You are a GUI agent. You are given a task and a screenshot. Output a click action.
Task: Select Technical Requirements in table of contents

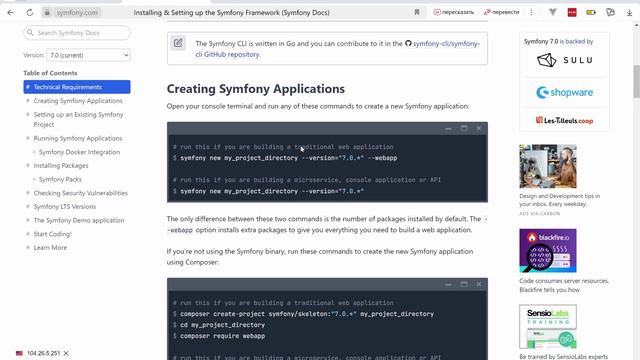(x=77, y=87)
